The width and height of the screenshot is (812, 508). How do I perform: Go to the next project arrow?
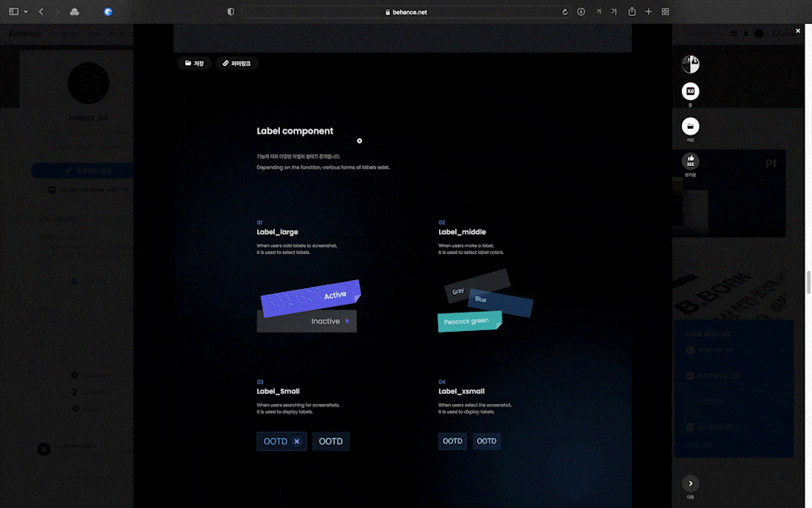[x=690, y=483]
